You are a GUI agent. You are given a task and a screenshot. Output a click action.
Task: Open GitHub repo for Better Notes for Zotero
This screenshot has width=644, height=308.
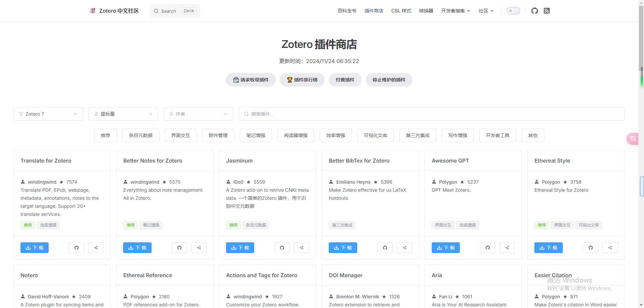179,248
